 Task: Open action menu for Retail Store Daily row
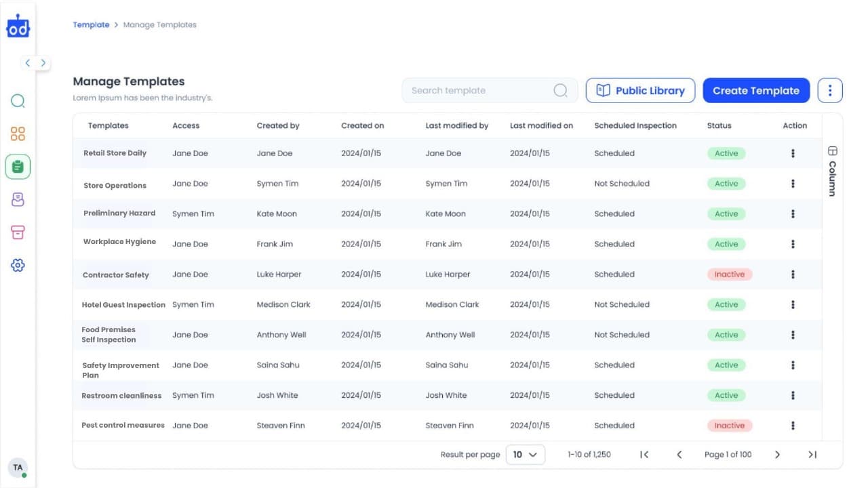coord(793,154)
